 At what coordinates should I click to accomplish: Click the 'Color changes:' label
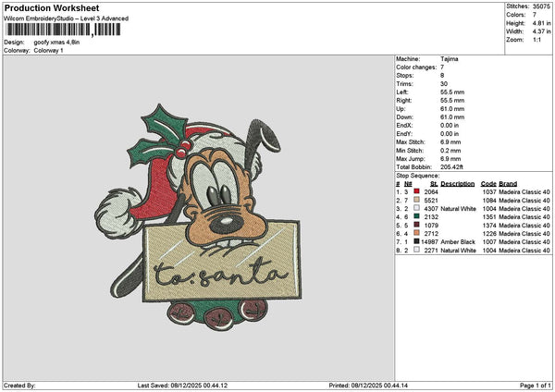416,67
